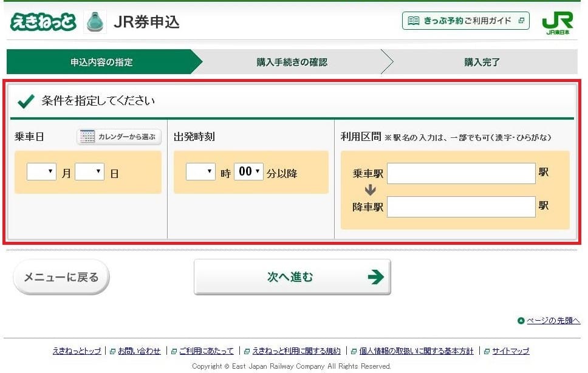This screenshot has width=588, height=373.
Task: Open お問い合わせ footer link
Action: click(139, 351)
